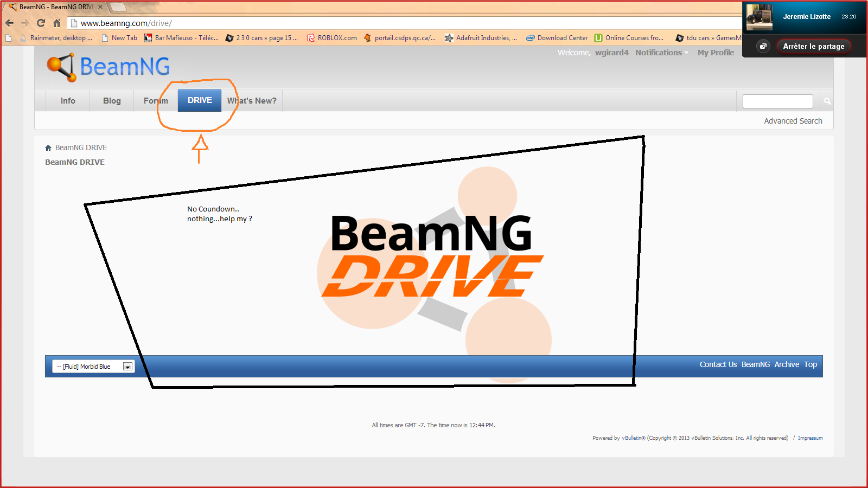Click the BeamNG logo in header
Viewport: 868px width, 488px height.
point(108,67)
